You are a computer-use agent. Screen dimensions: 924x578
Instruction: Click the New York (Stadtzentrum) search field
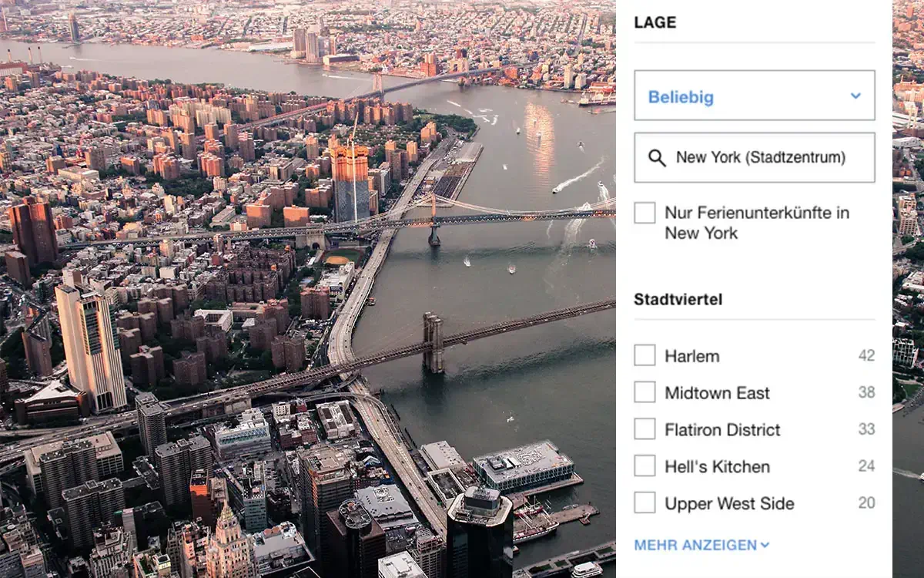[x=755, y=157]
